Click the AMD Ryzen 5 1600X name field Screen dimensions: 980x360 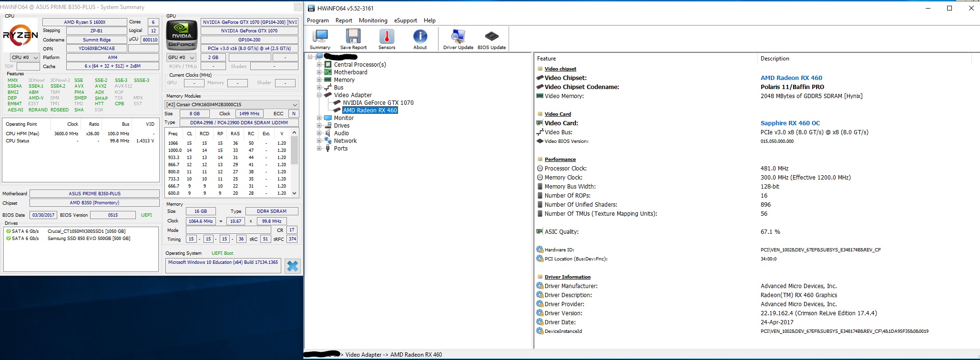[x=85, y=22]
